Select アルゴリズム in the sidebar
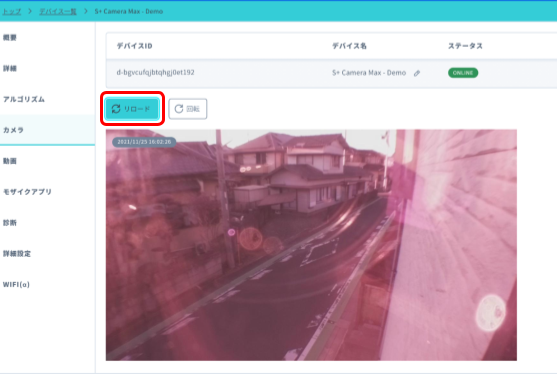Viewport: 559px width, 374px height. (24, 99)
